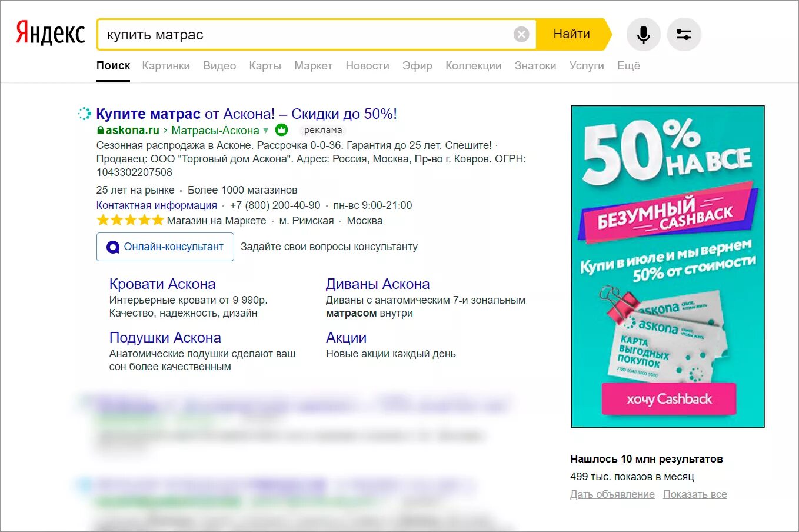The width and height of the screenshot is (799, 532).
Task: Click the favicon beside the Askona ad title
Action: click(84, 112)
